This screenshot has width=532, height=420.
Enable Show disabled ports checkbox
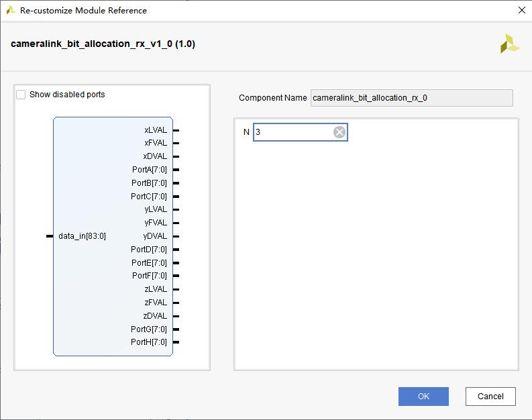tap(21, 95)
